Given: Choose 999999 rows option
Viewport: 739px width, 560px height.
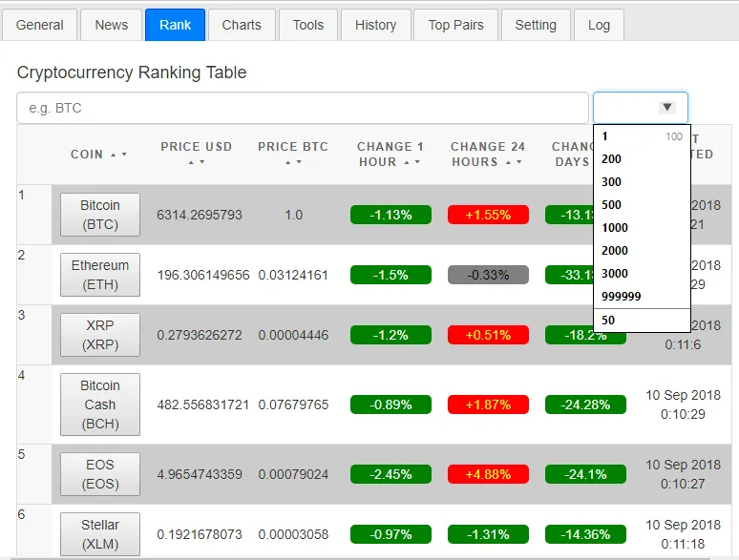Looking at the screenshot, I should click(642, 297).
